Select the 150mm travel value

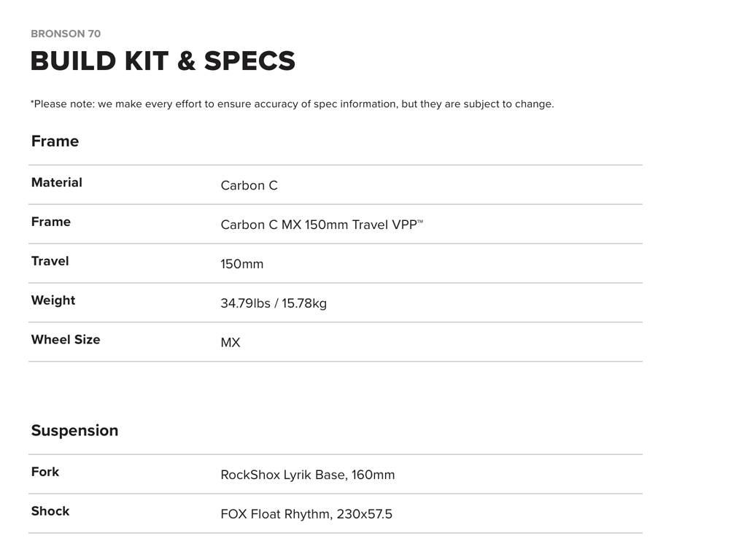tap(241, 264)
